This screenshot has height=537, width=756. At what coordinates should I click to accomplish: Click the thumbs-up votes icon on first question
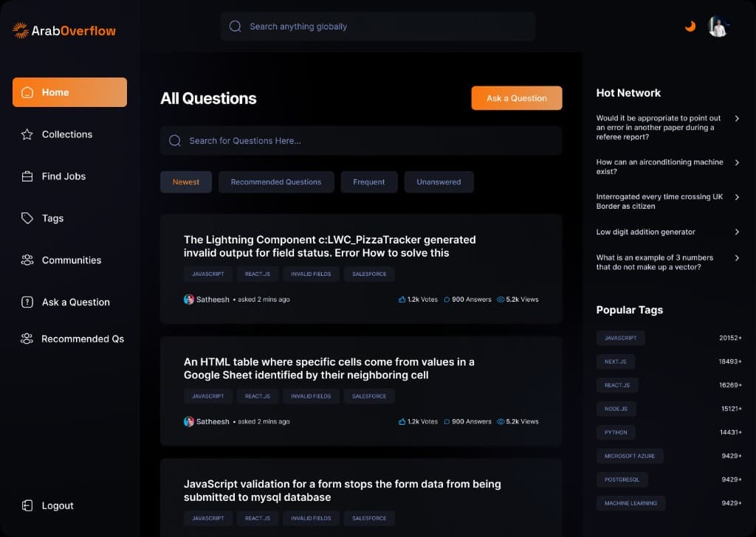(402, 299)
